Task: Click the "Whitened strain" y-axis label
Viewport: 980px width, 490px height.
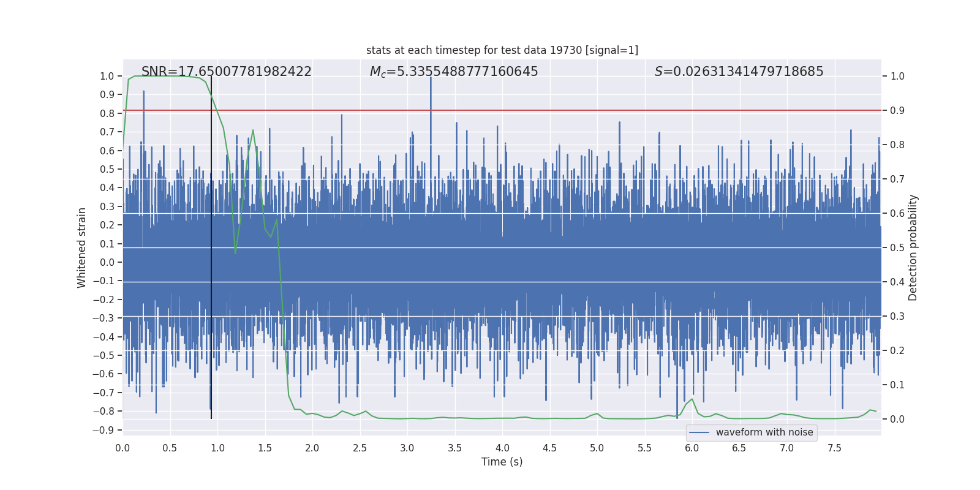Action: click(x=81, y=247)
